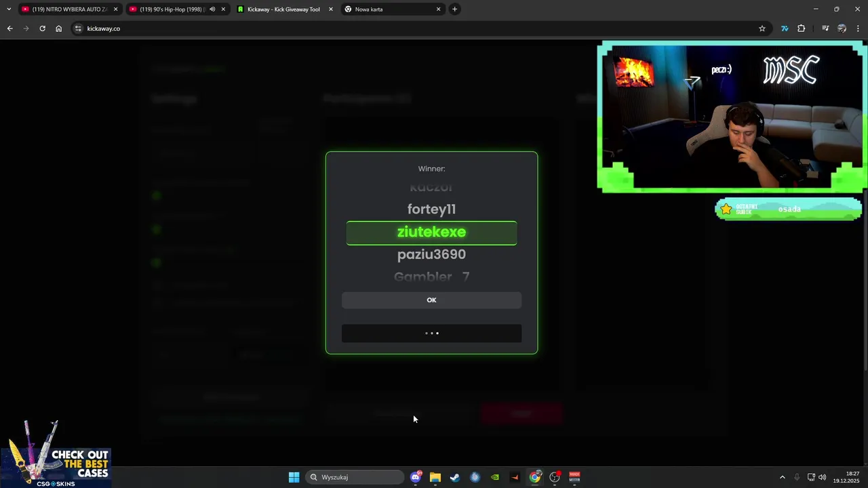Open the media controls icon in toolbar
Image resolution: width=868 pixels, height=488 pixels.
point(825,28)
